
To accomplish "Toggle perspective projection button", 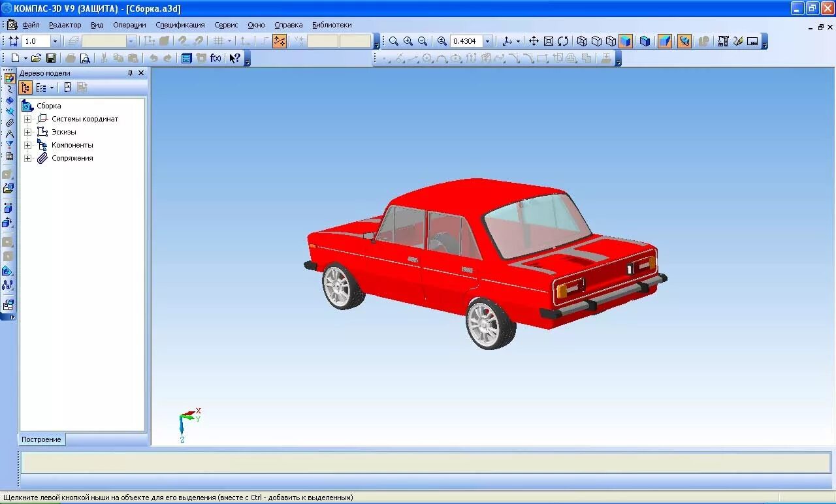I will (x=665, y=41).
